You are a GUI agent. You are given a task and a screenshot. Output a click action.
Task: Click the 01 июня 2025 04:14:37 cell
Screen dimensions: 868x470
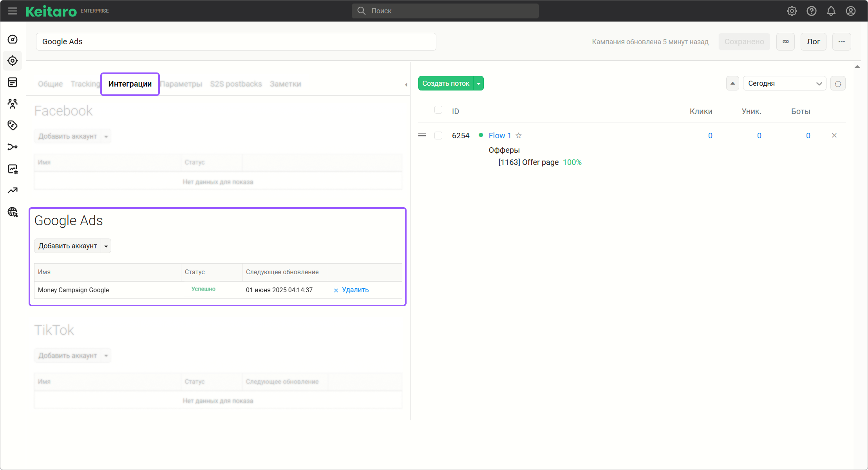tap(279, 290)
